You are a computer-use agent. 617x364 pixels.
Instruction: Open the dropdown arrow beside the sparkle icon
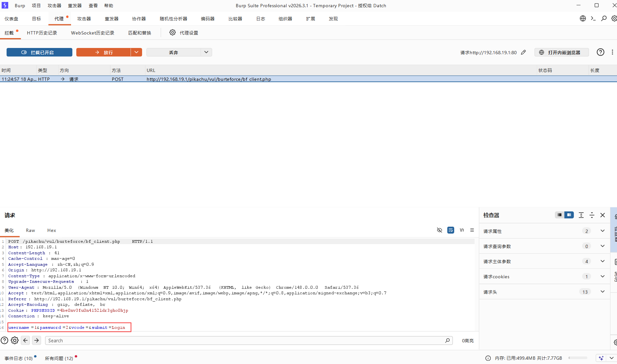point(611,358)
